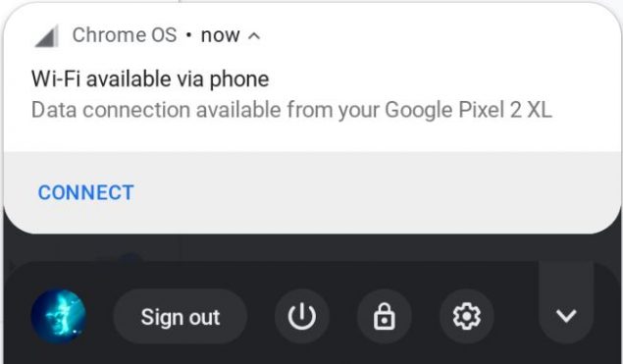This screenshot has height=364, width=623.
Task: Click the dot separator after Chrome OS
Action: [188, 35]
